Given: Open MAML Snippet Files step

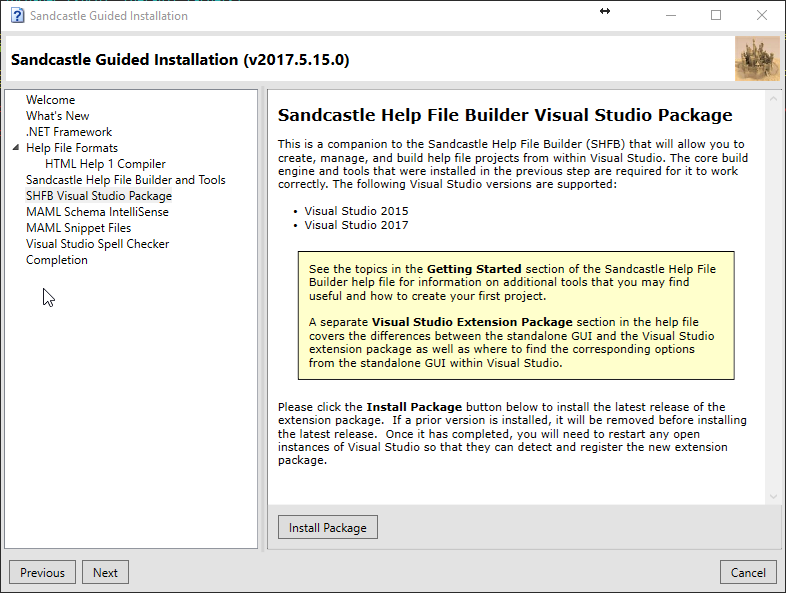Looking at the screenshot, I should click(x=79, y=228).
